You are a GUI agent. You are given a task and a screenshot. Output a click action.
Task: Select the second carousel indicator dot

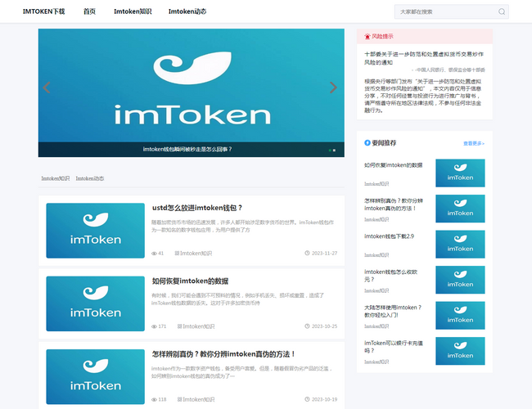(334, 151)
